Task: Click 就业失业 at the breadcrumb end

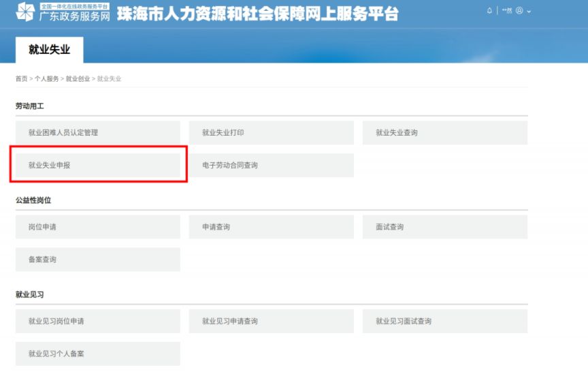Action: (109, 78)
